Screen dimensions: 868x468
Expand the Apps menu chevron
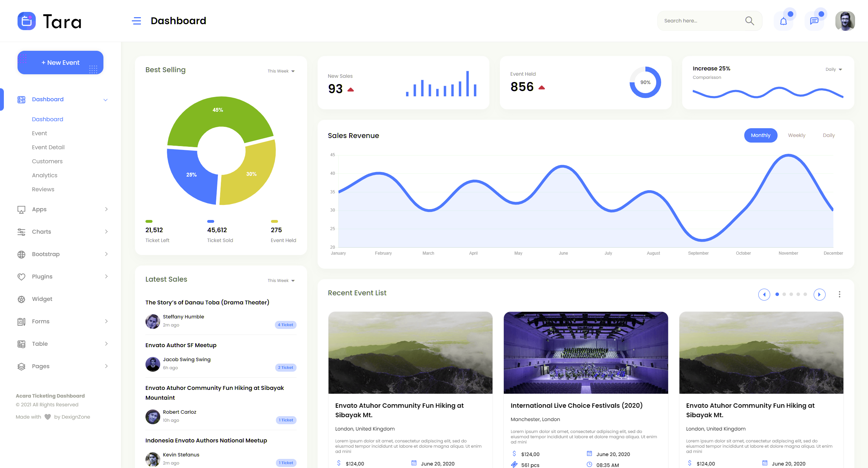click(106, 209)
